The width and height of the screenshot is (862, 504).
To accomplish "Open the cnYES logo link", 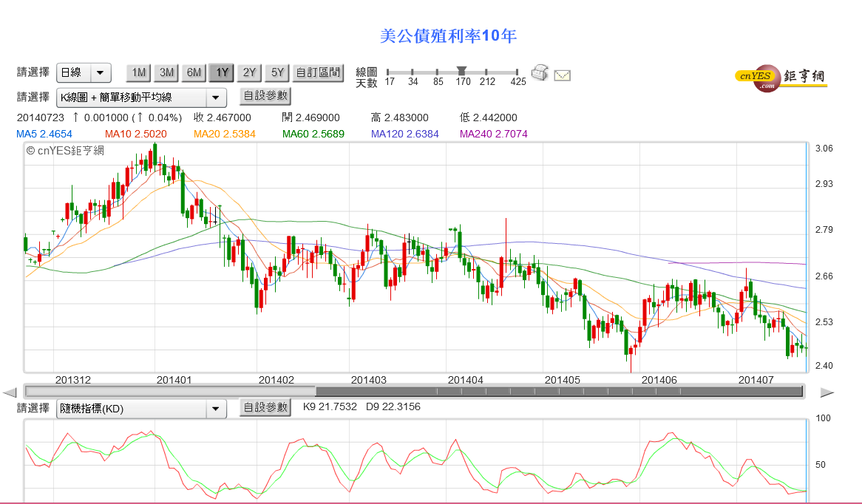I will tap(781, 78).
